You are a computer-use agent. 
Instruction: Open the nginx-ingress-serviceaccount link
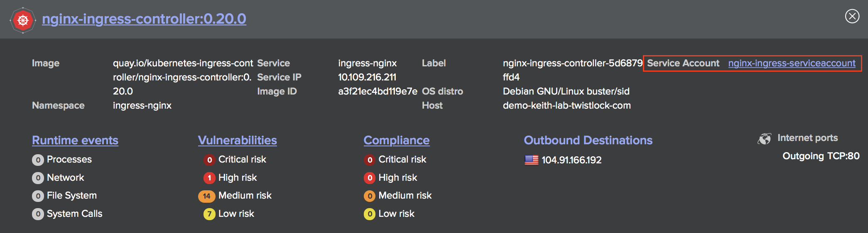click(x=792, y=63)
